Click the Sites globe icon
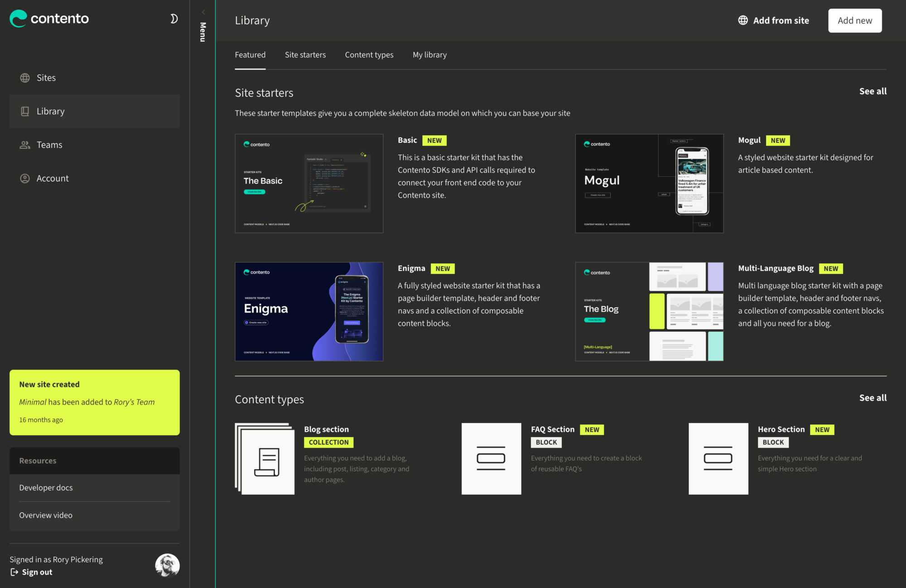The height and width of the screenshot is (588, 906). tap(25, 78)
